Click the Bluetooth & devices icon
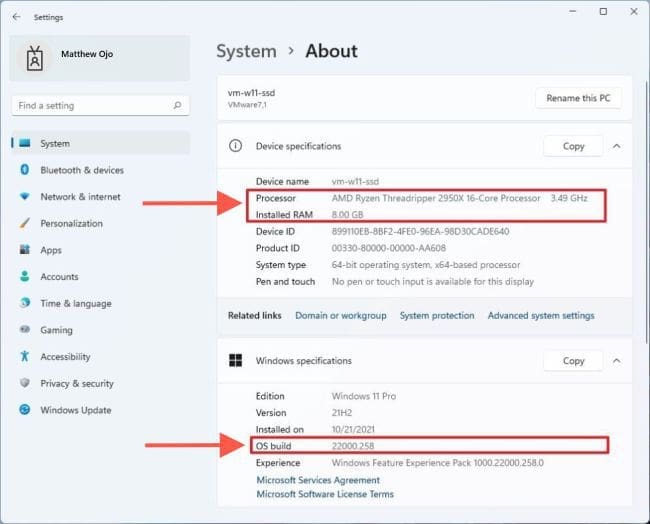The image size is (650, 524). click(25, 170)
